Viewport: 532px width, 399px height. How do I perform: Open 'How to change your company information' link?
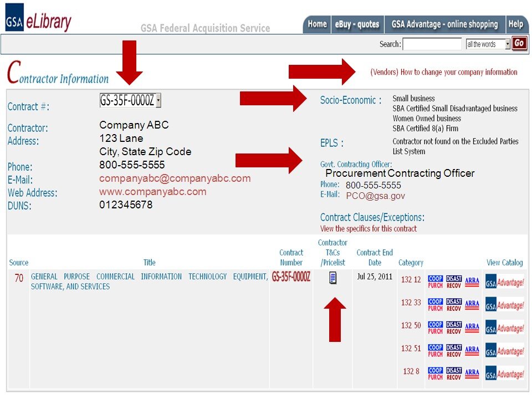[444, 72]
